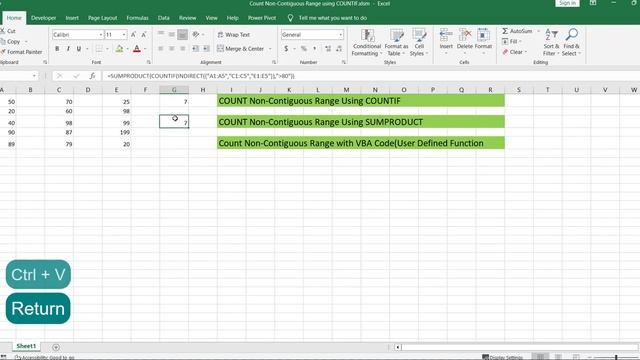Increase font size with the larger A icon

tap(133, 35)
